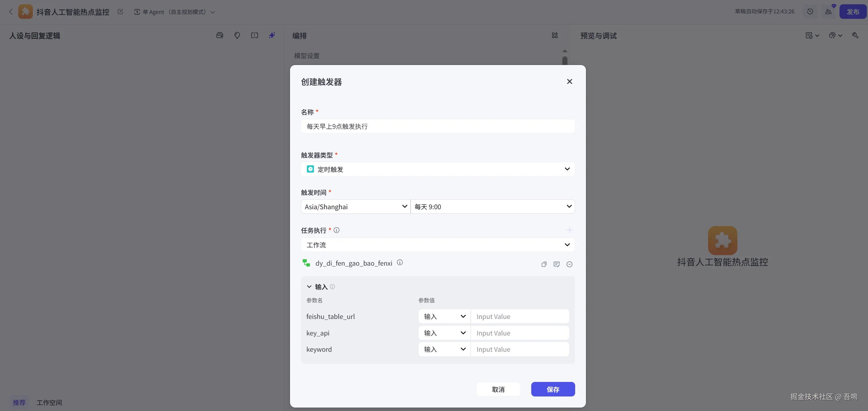868x411 pixels.
Task: Click the feishu_table_url Input Value field
Action: 520,316
